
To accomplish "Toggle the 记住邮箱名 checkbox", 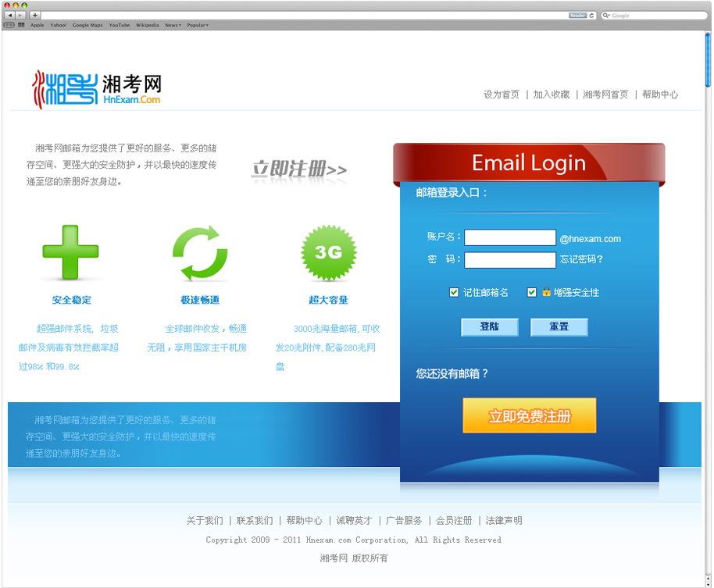I will tap(454, 293).
